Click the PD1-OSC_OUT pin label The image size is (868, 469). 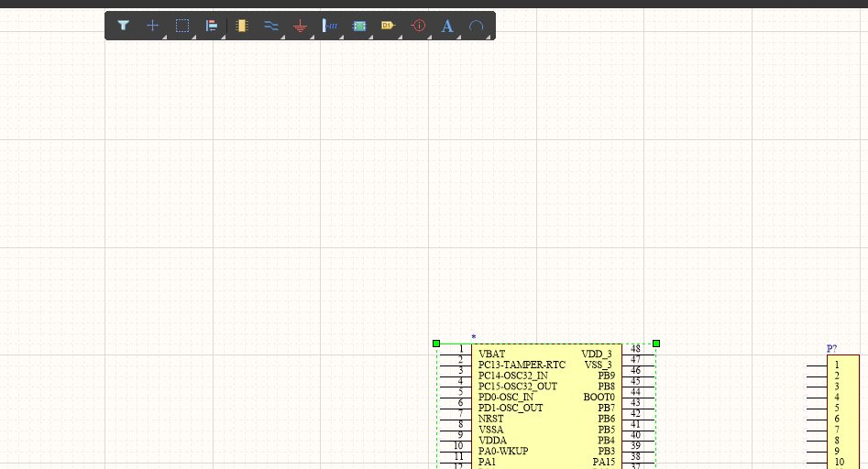511,409
